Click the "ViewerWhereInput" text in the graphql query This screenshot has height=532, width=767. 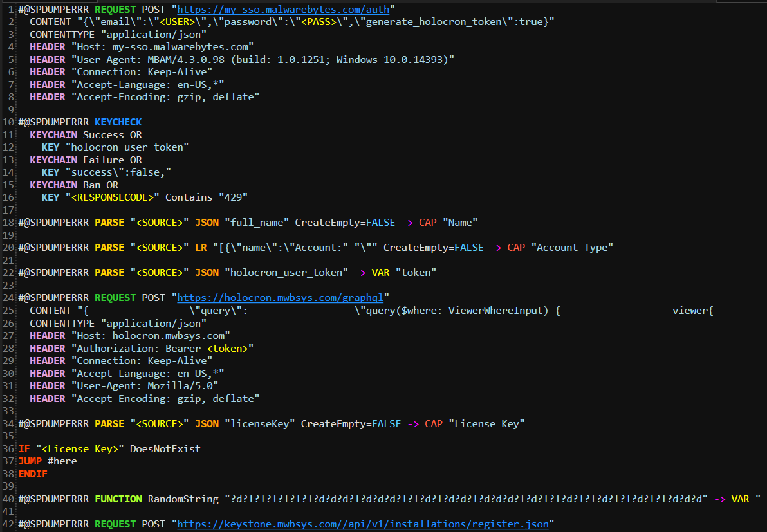tap(495, 311)
